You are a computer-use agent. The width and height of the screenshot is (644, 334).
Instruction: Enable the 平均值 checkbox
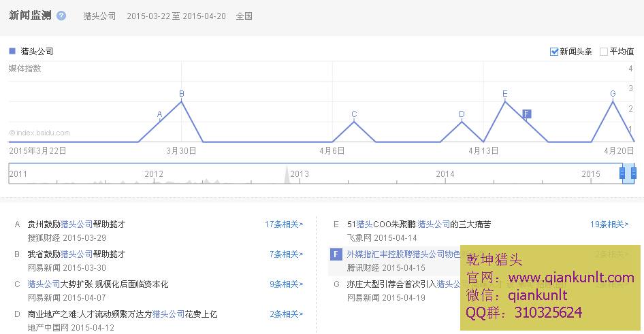point(604,52)
